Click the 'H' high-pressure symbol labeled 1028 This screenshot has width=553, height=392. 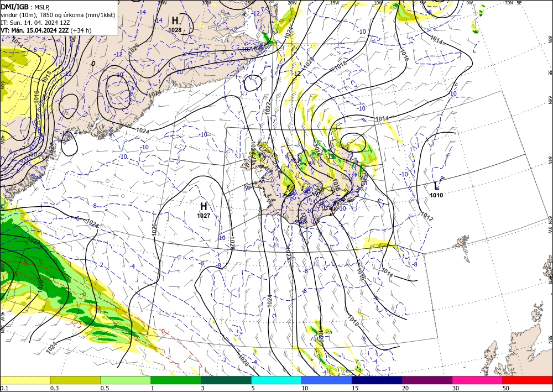(x=175, y=20)
